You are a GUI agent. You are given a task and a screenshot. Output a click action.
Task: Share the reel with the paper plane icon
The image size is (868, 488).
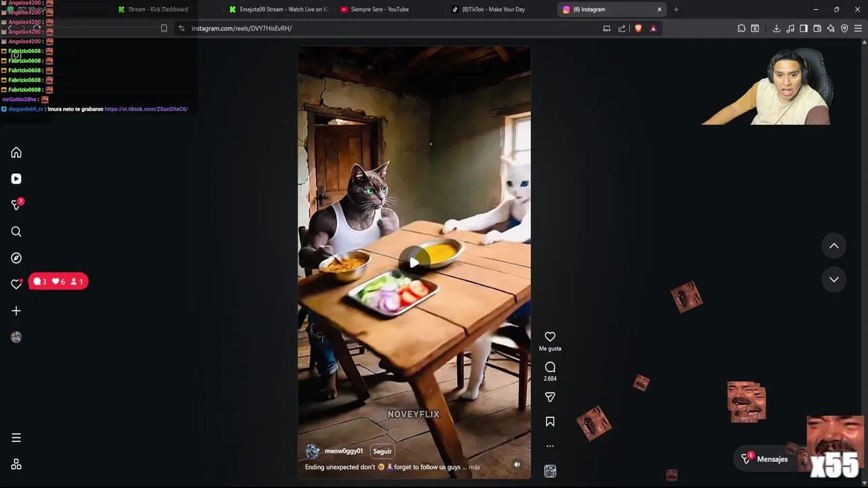click(550, 397)
